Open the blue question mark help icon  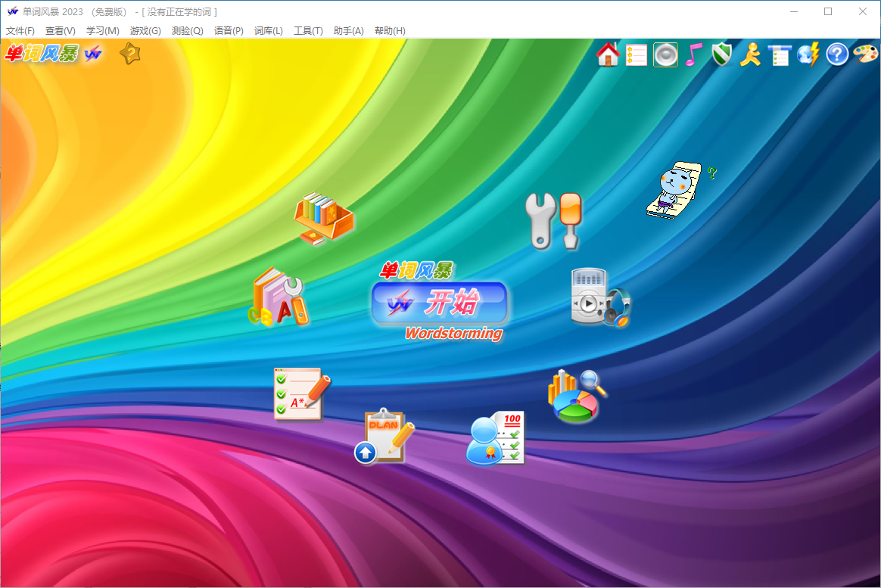tap(836, 54)
